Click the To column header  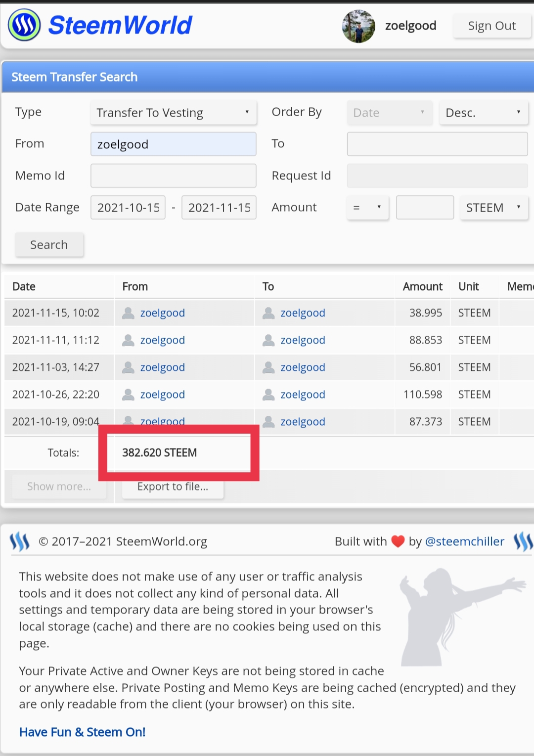(x=268, y=286)
